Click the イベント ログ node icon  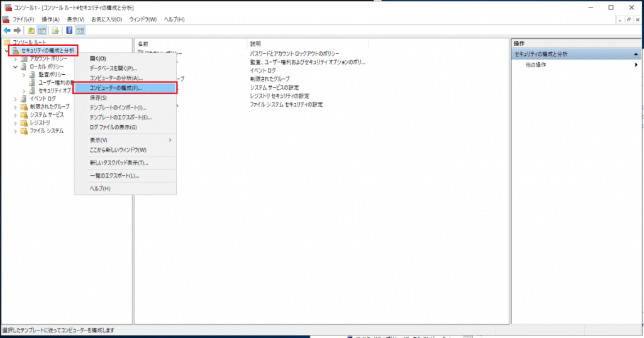coord(24,99)
